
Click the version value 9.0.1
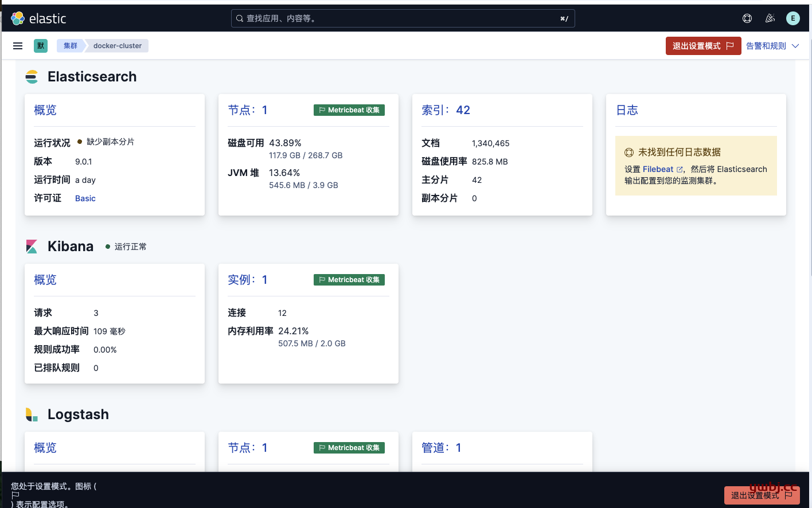[x=84, y=162]
